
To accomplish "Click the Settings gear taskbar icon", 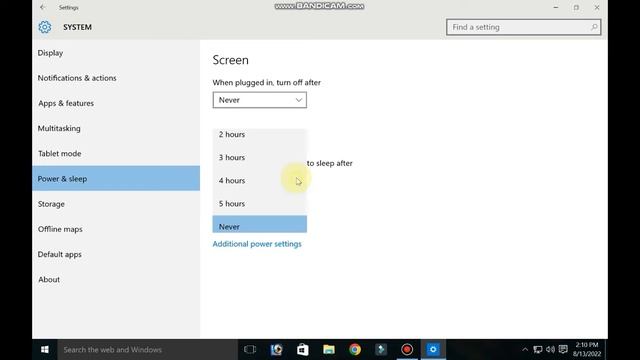I will tap(433, 350).
